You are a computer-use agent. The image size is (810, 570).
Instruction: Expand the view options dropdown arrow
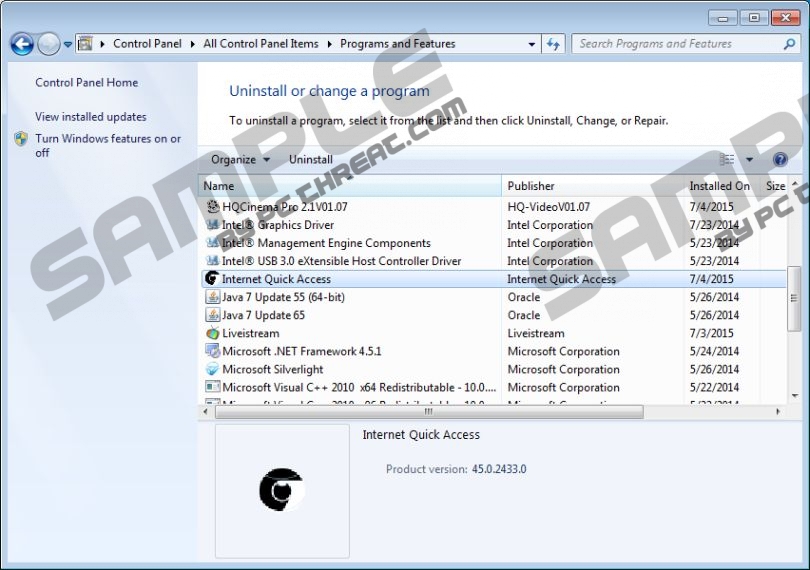pos(749,160)
